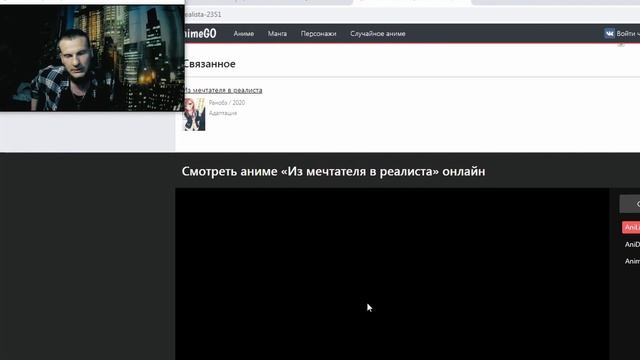
Task: Select the red AniLibria dubbing option
Action: tap(631, 227)
